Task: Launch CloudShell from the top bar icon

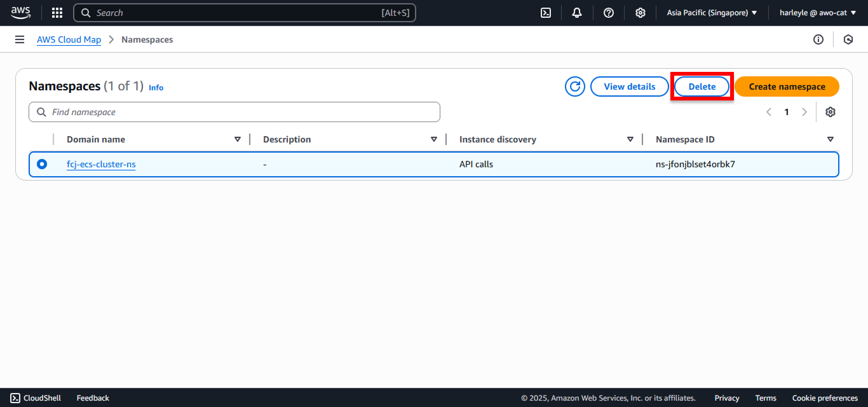Action: (546, 13)
